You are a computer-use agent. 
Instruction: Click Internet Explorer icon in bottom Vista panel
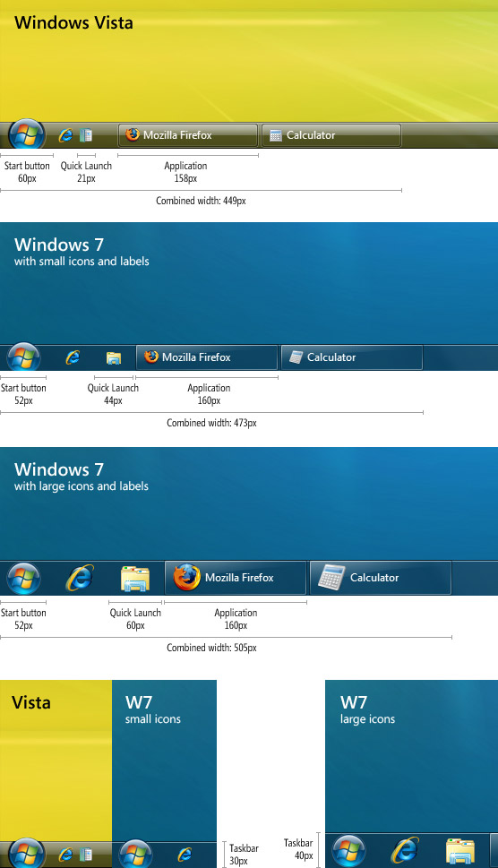(x=66, y=855)
